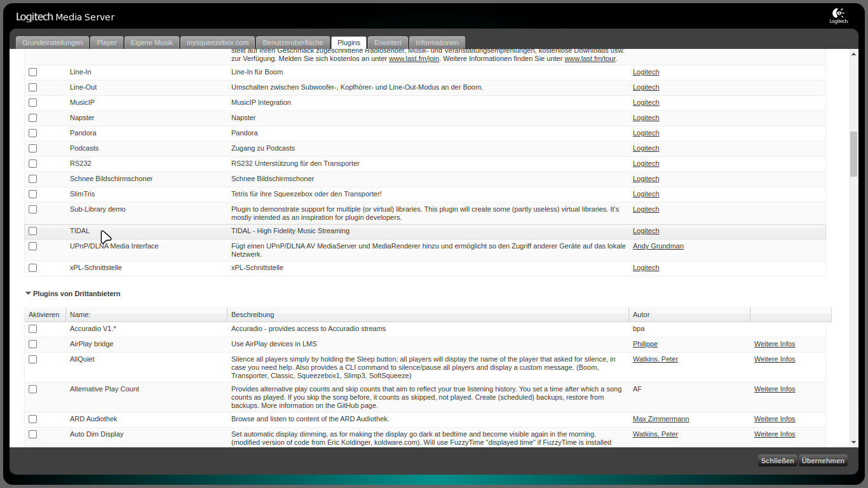Tick the Sub-Library demo checkbox
Viewport: 868px width, 488px height.
click(33, 210)
